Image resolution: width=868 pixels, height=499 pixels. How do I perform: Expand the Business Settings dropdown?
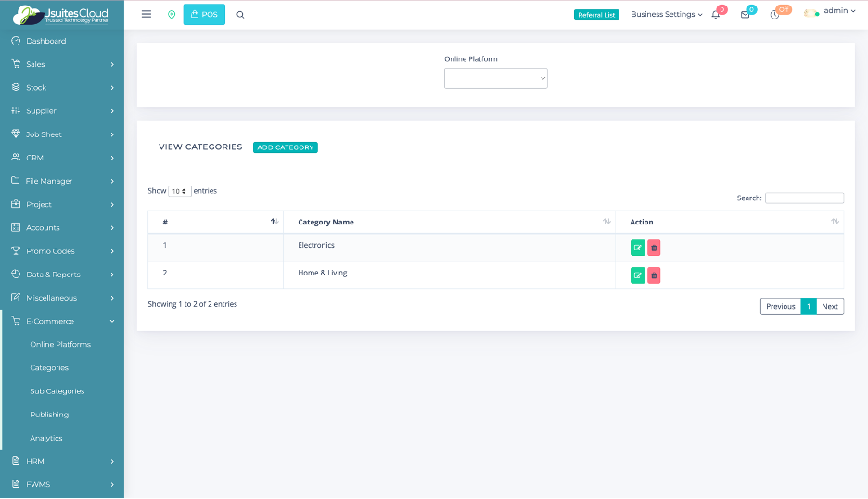click(x=666, y=15)
